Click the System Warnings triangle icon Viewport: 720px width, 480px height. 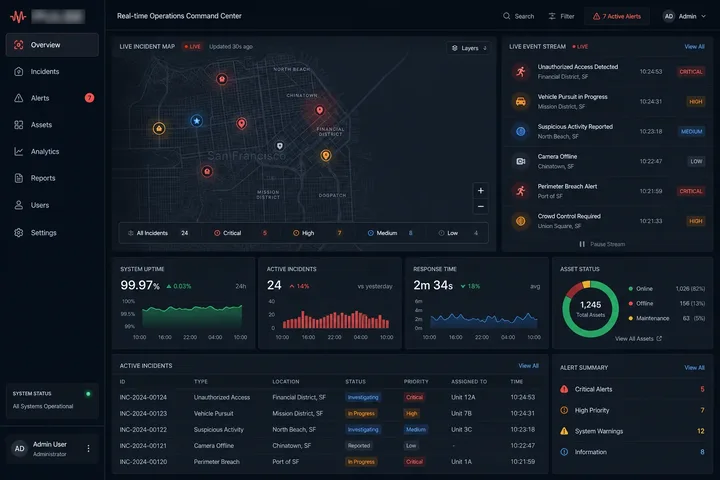tap(564, 431)
